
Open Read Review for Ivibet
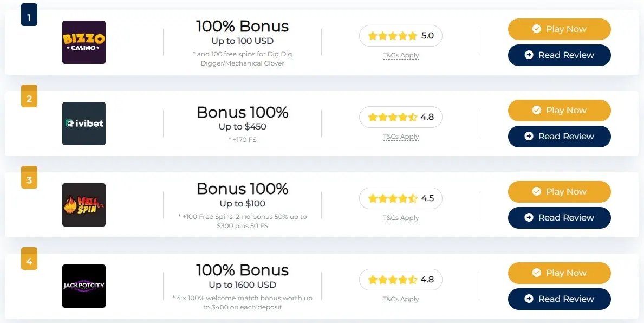click(559, 137)
